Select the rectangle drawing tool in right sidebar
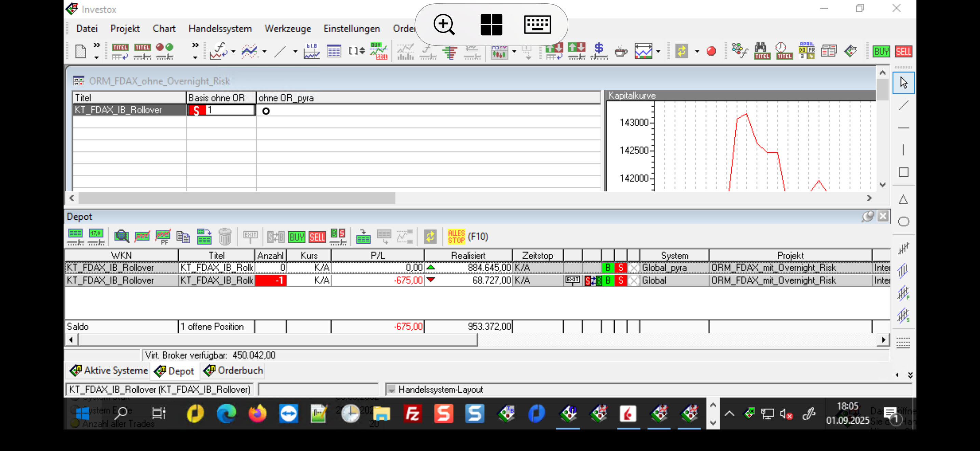This screenshot has height=451, width=980. [x=903, y=172]
